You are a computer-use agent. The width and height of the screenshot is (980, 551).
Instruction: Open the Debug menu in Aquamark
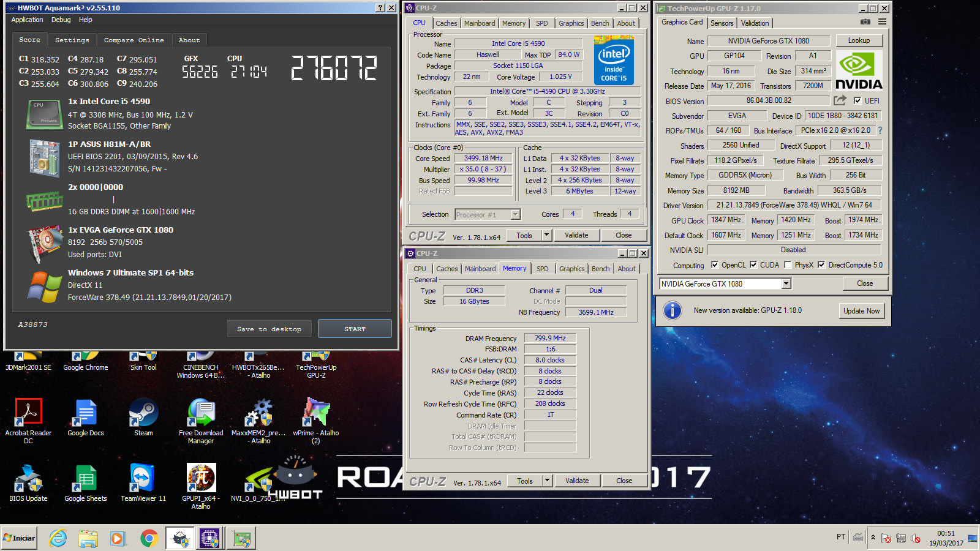pos(61,20)
